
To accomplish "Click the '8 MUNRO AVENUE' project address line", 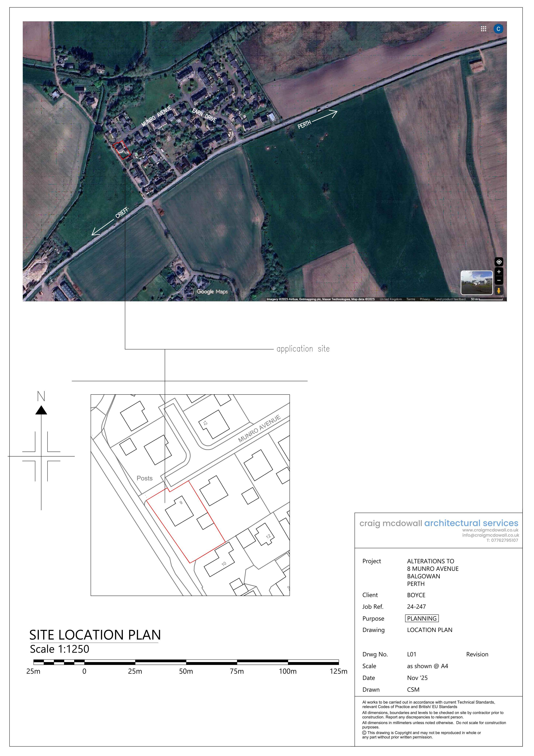I will pos(433,569).
